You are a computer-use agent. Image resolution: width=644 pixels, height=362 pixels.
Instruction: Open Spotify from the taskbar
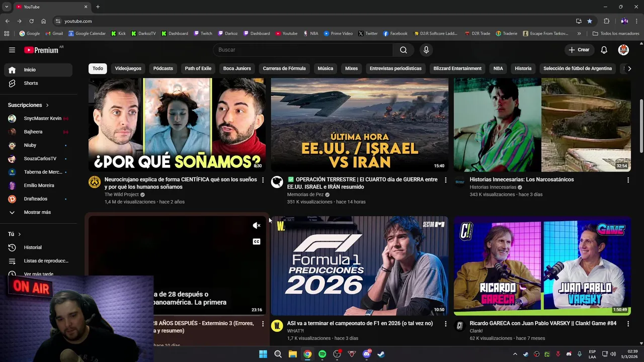point(322,354)
